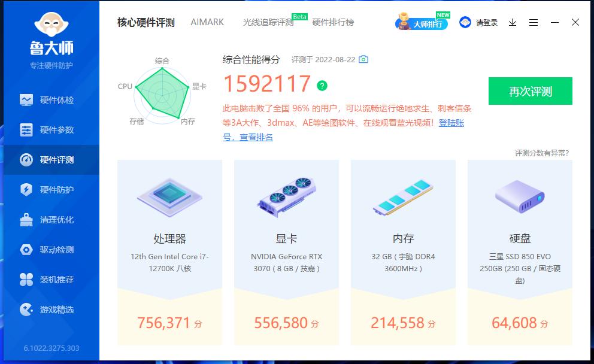
Task: Click the 硬件体检 monitor icon
Action: click(26, 100)
